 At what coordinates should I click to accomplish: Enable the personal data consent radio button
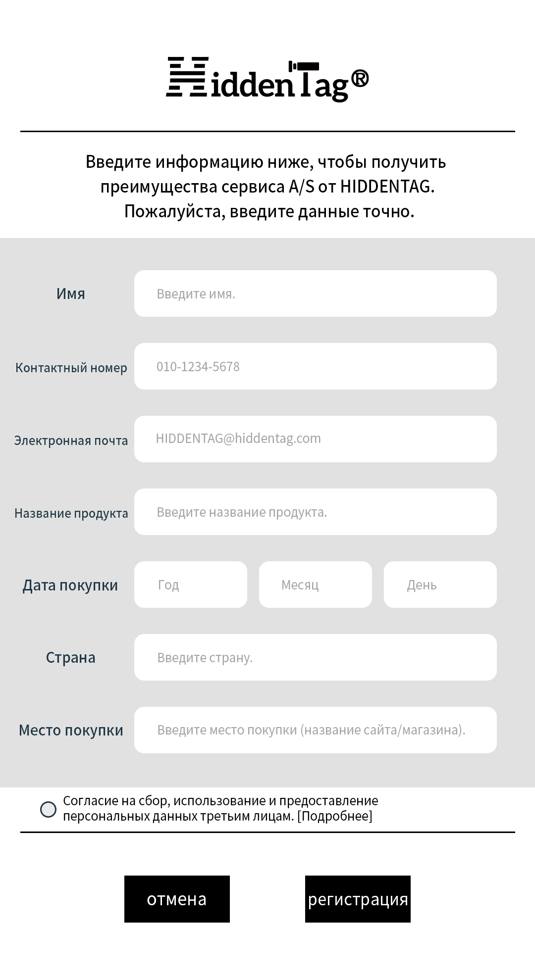click(x=48, y=810)
